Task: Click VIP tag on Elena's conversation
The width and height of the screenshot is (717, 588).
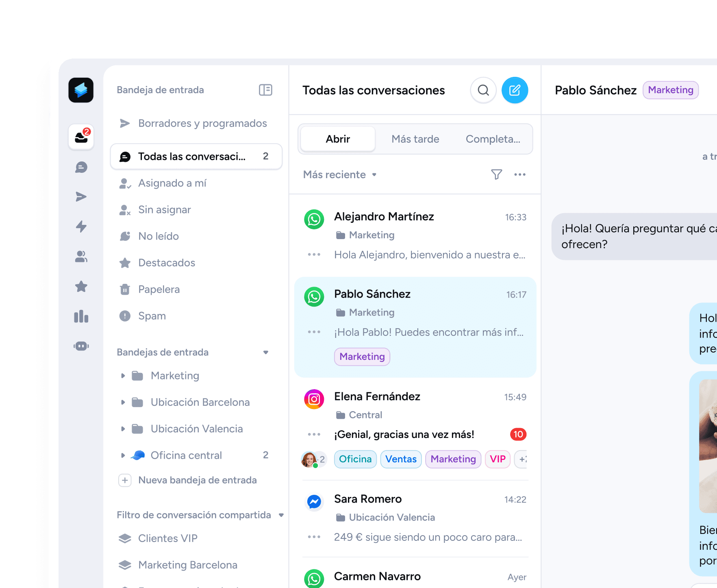Action: (x=498, y=459)
